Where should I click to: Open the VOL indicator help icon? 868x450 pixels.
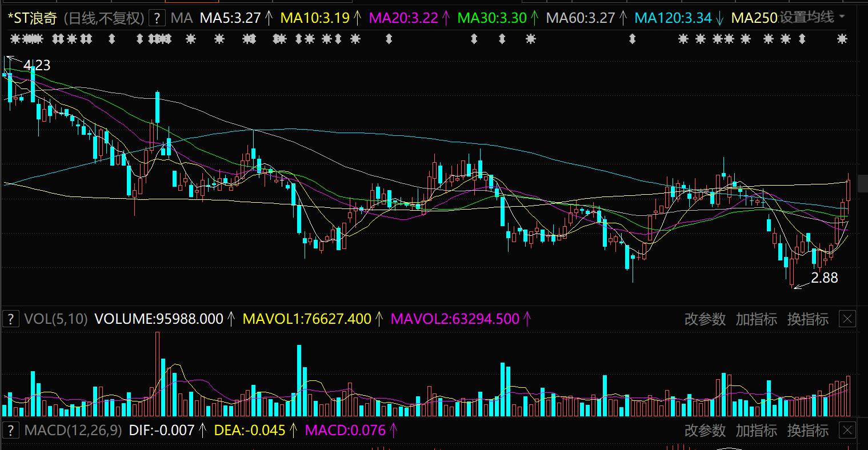point(10,319)
